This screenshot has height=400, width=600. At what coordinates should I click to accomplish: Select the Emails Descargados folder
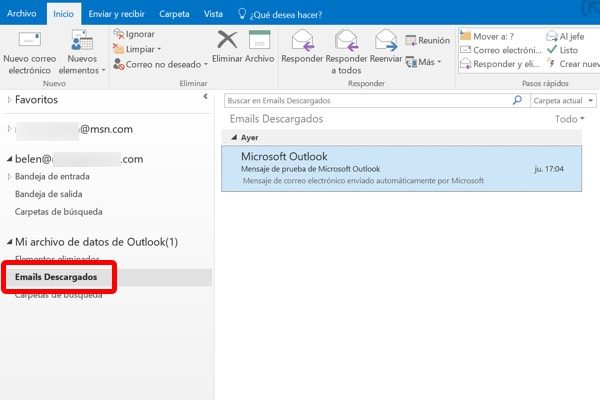(56, 277)
